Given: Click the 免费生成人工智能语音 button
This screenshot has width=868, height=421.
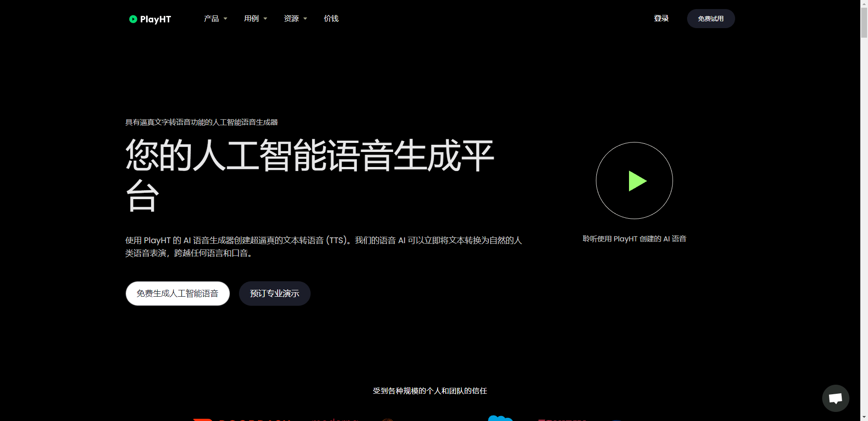Looking at the screenshot, I should [177, 294].
